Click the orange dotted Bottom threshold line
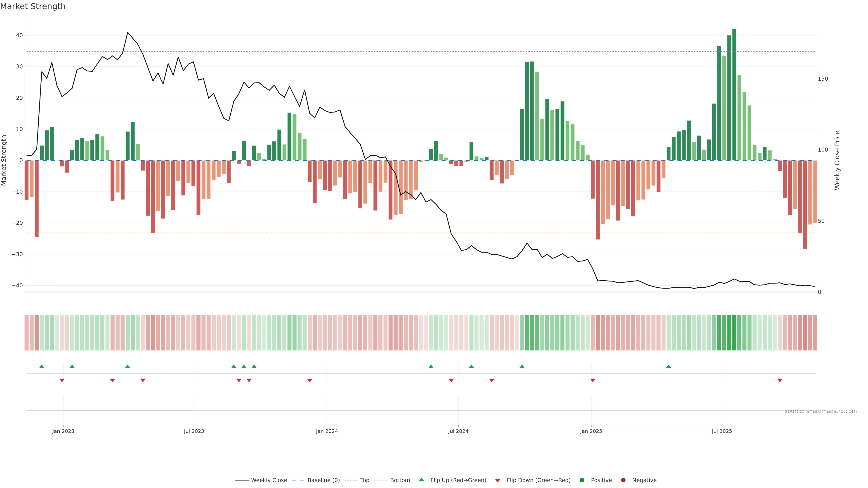 click(337, 233)
